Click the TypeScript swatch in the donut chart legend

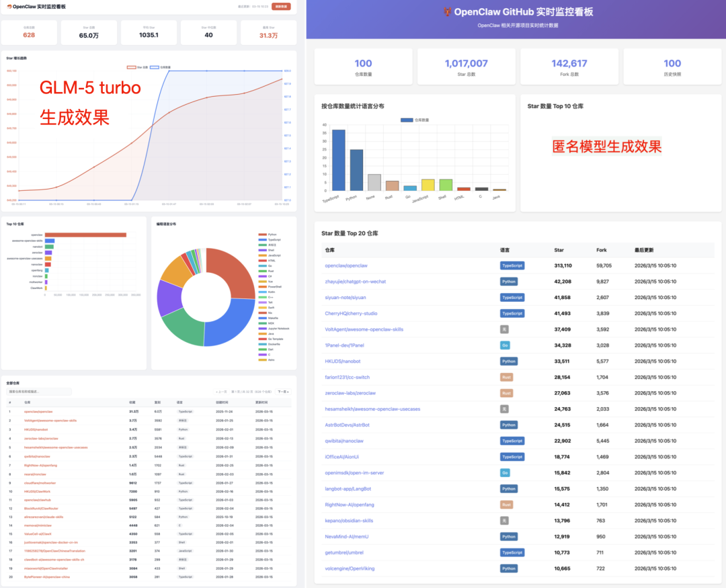pyautogui.click(x=263, y=240)
